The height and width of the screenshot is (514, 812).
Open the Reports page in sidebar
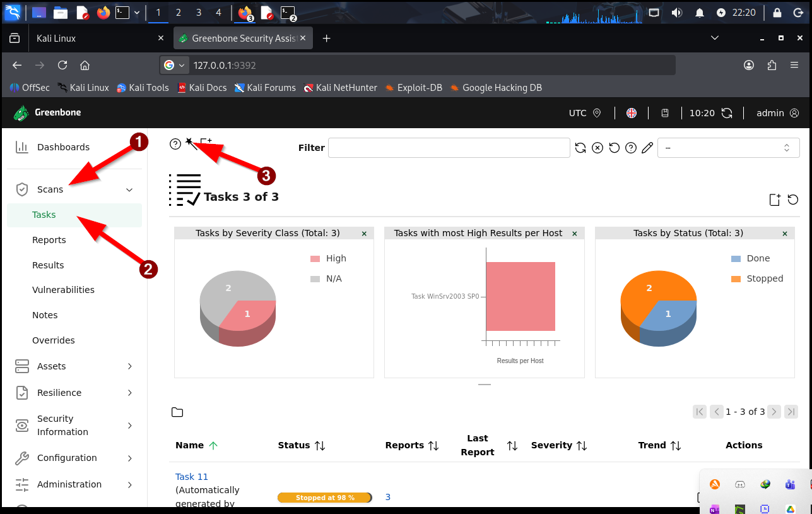pyautogui.click(x=49, y=240)
